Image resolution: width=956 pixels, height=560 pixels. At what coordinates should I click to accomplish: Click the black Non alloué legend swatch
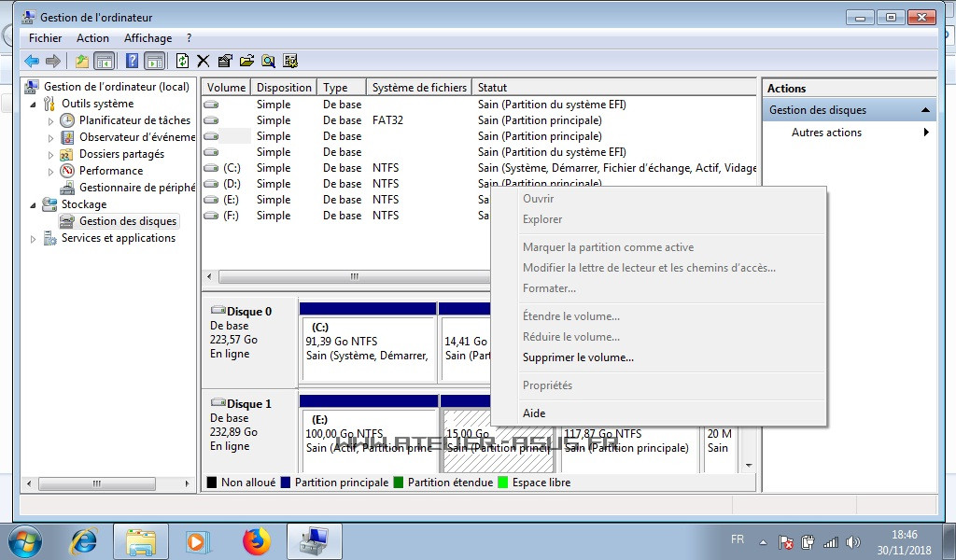(212, 483)
